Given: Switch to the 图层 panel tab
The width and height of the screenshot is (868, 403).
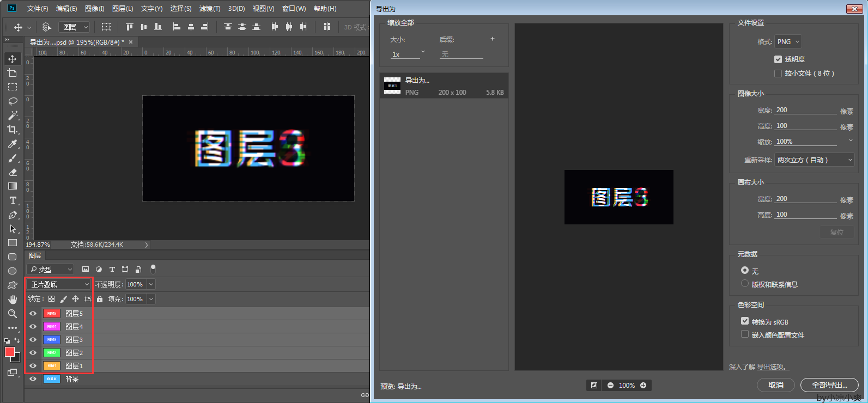Looking at the screenshot, I should [35, 255].
